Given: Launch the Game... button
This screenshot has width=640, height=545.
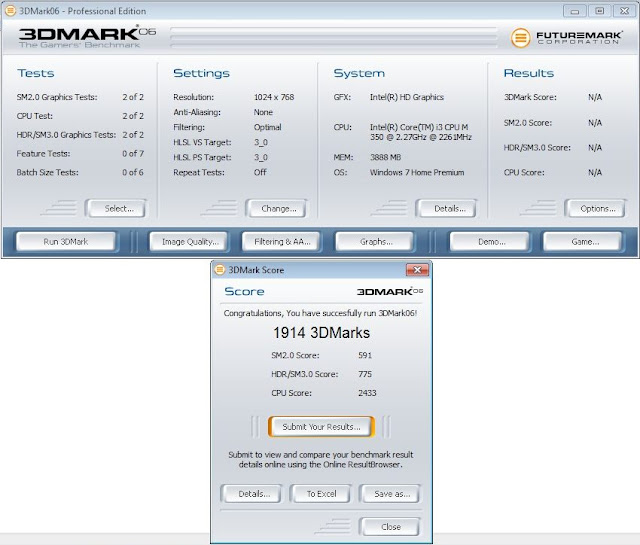Looking at the screenshot, I should click(x=582, y=241).
